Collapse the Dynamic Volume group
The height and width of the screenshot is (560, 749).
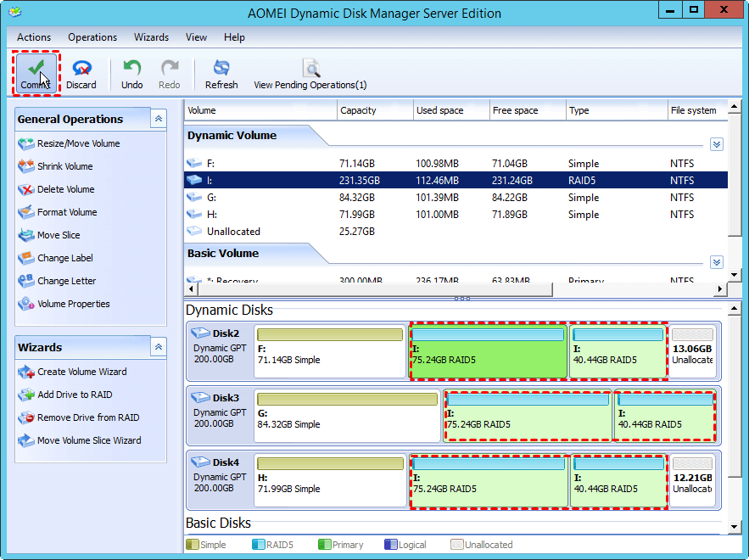717,144
